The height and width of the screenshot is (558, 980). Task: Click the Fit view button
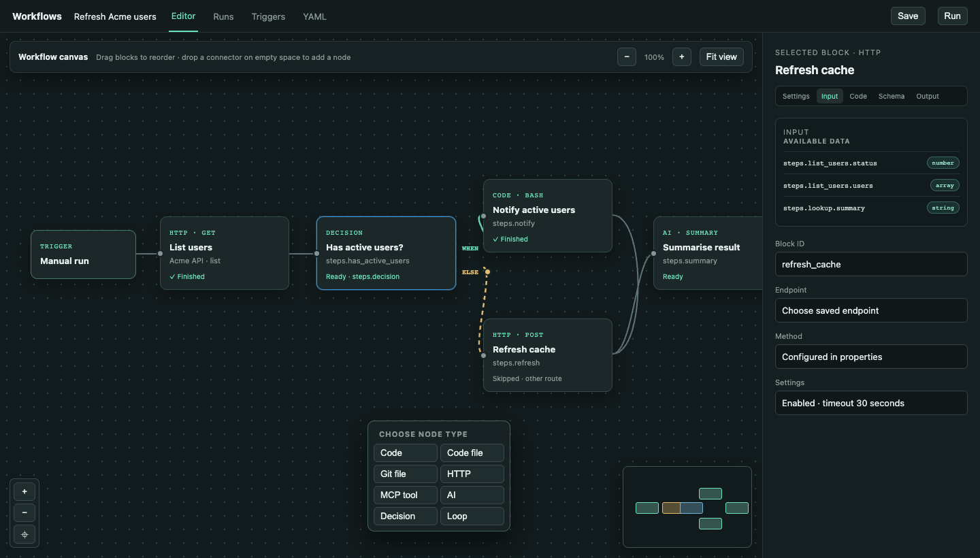(x=721, y=57)
